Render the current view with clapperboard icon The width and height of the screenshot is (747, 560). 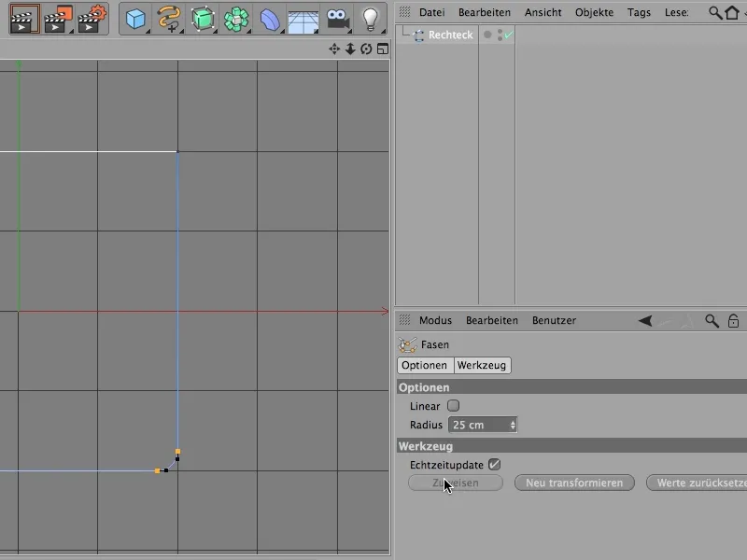point(24,19)
